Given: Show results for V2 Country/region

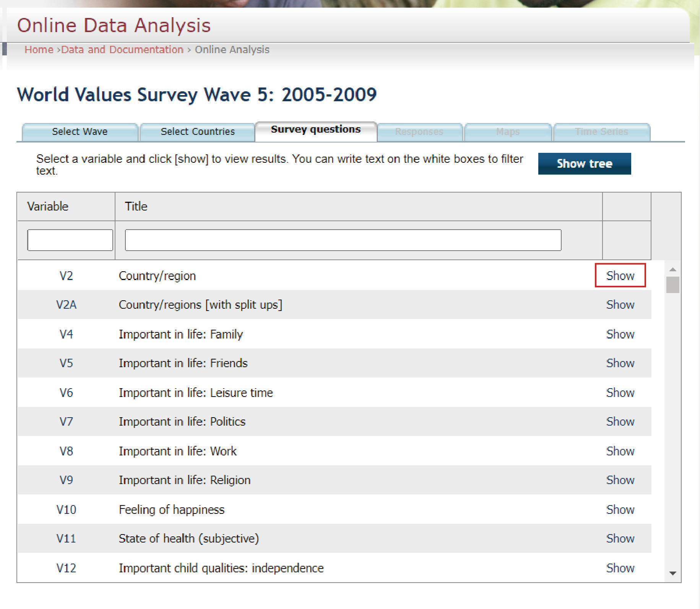Looking at the screenshot, I should point(620,275).
